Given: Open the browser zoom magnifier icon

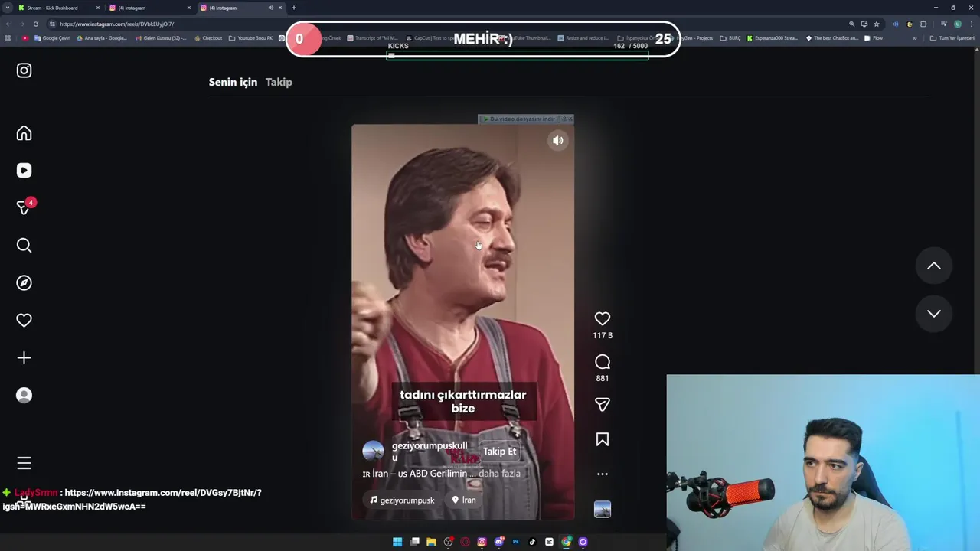Looking at the screenshot, I should 851,24.
